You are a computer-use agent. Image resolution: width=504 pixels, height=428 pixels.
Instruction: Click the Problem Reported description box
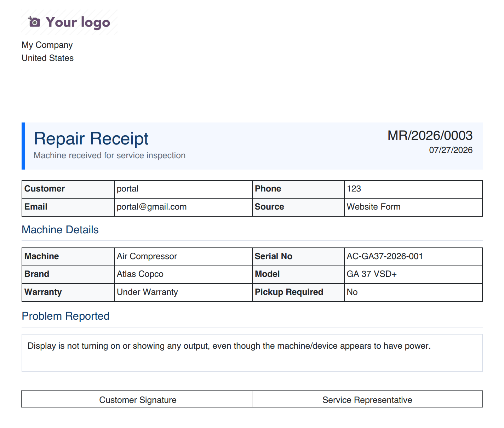(252, 353)
